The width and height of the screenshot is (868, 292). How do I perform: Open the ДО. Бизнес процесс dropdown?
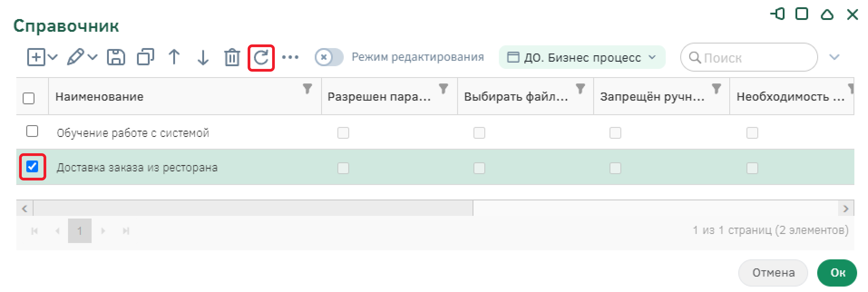click(581, 58)
